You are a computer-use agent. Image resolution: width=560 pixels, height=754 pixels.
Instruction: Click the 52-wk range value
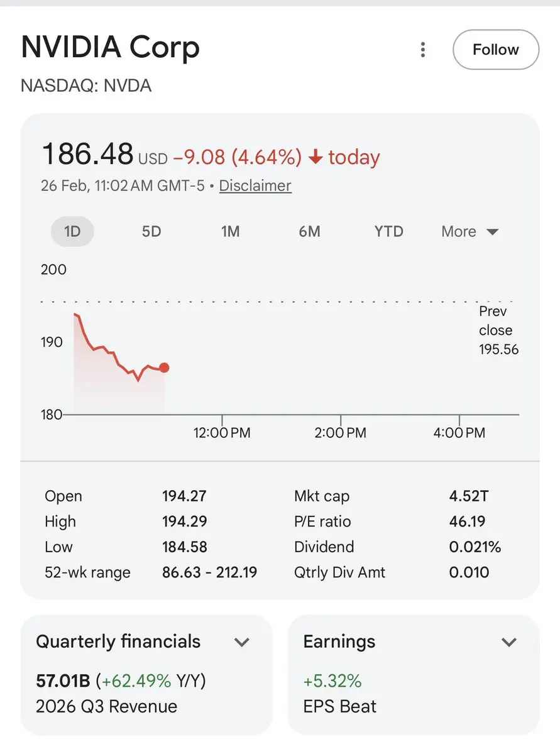tap(209, 572)
